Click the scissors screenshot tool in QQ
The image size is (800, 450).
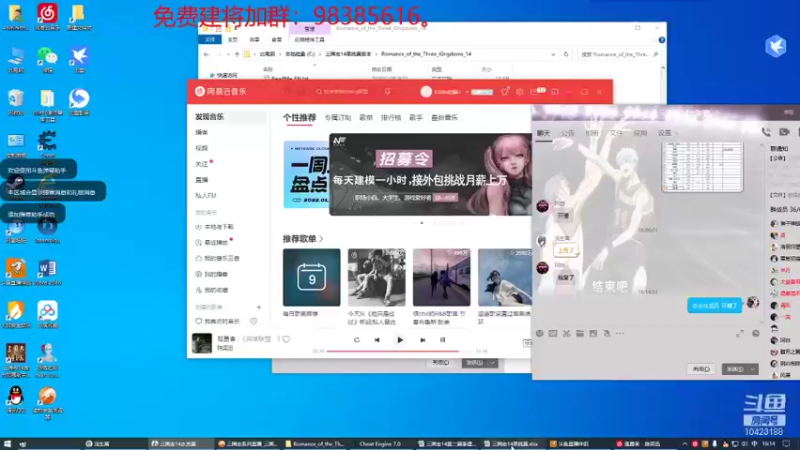[566, 334]
